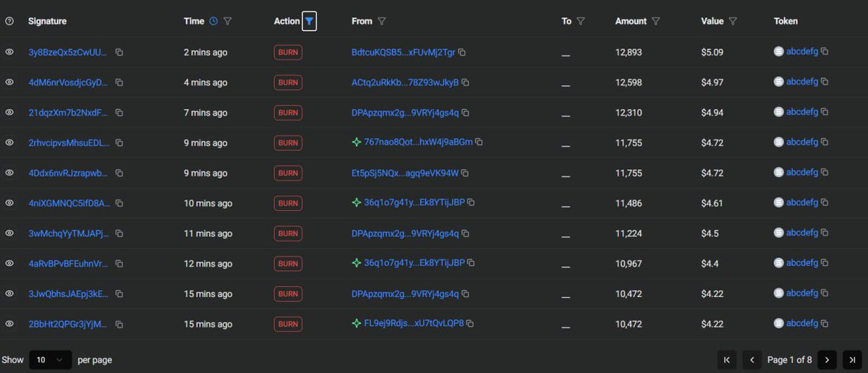Toggle eye icon for 2rhvcipvsMhsuEDL row
868x373 pixels.
coord(9,143)
